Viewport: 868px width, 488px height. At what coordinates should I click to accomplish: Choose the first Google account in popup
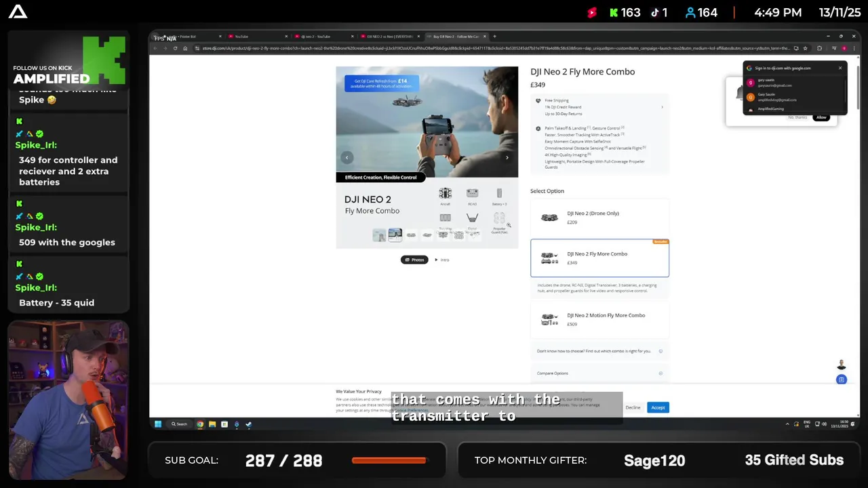pos(793,83)
